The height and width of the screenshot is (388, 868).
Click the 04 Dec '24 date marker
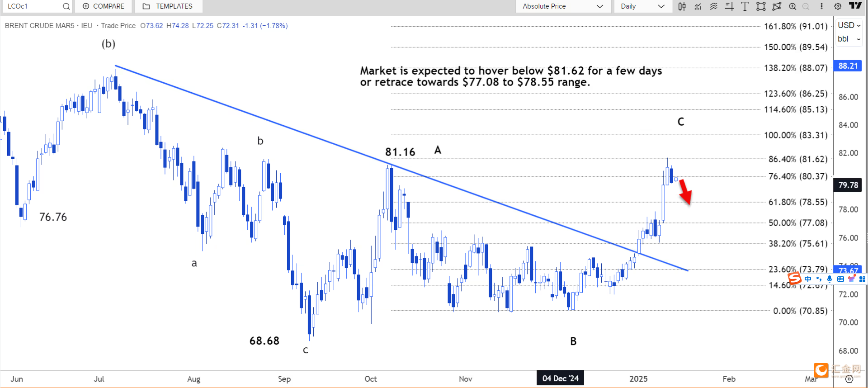560,379
